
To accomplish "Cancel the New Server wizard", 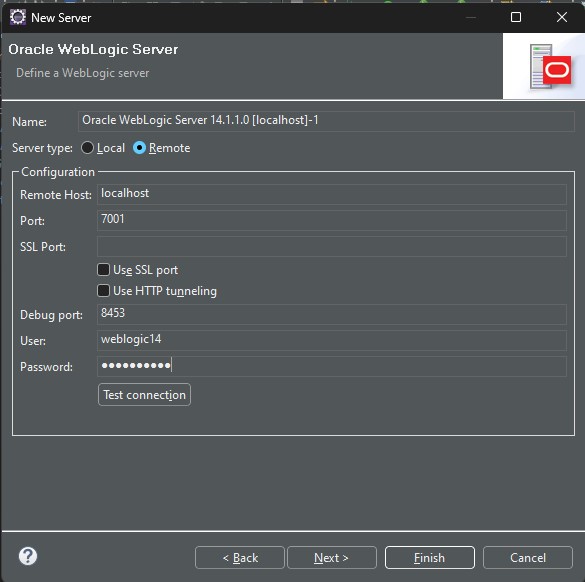I will pyautogui.click(x=528, y=558).
